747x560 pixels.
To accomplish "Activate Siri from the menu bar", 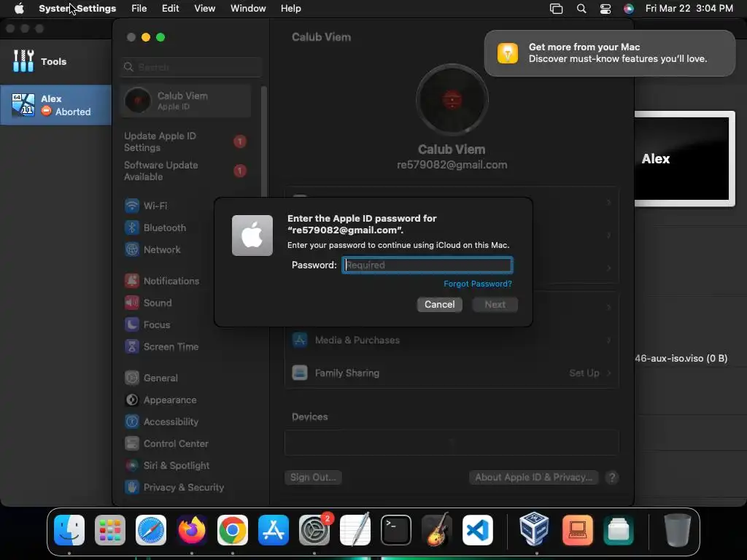I will pos(629,8).
